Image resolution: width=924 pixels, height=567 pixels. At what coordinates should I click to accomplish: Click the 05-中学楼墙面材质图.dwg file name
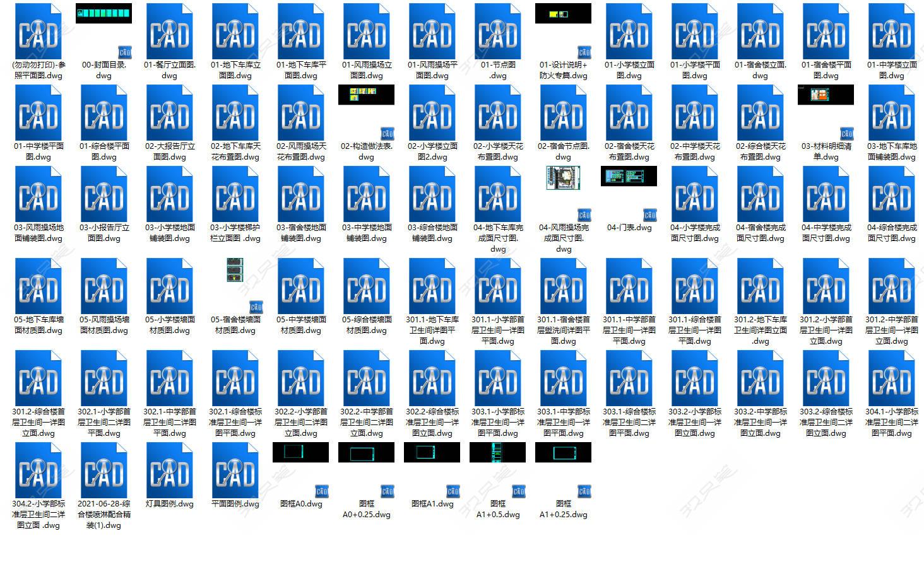(x=300, y=325)
